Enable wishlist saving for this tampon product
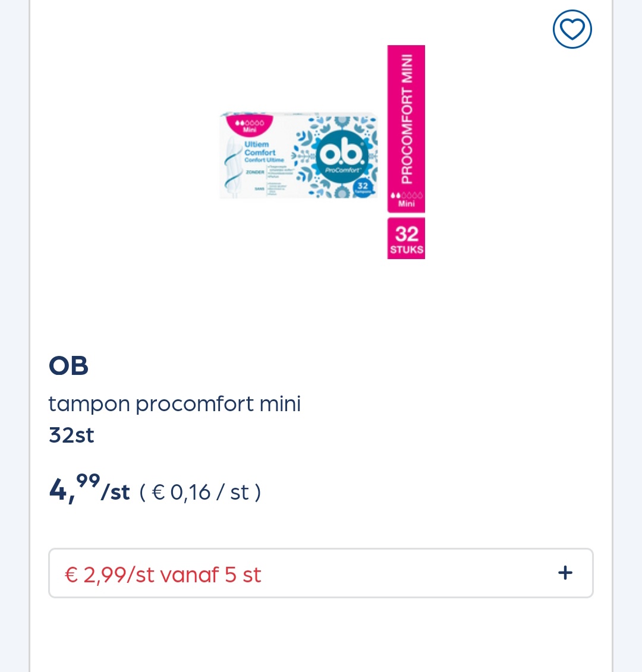Image resolution: width=642 pixels, height=672 pixels. (572, 29)
